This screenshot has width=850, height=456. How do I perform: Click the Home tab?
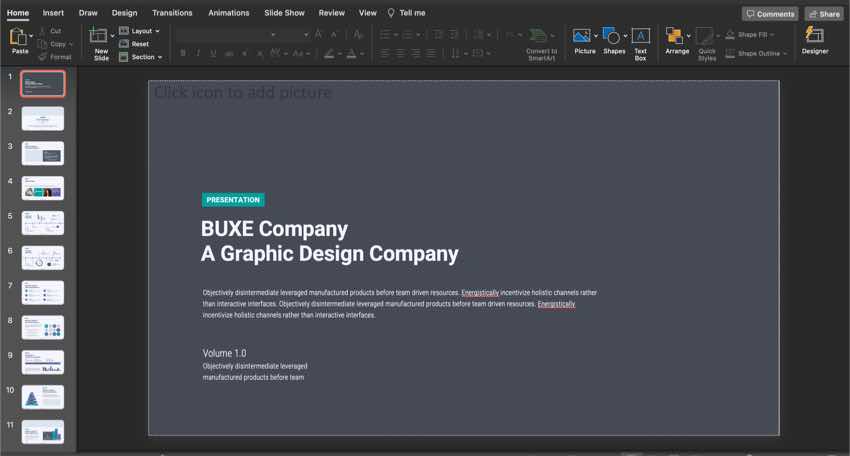18,12
